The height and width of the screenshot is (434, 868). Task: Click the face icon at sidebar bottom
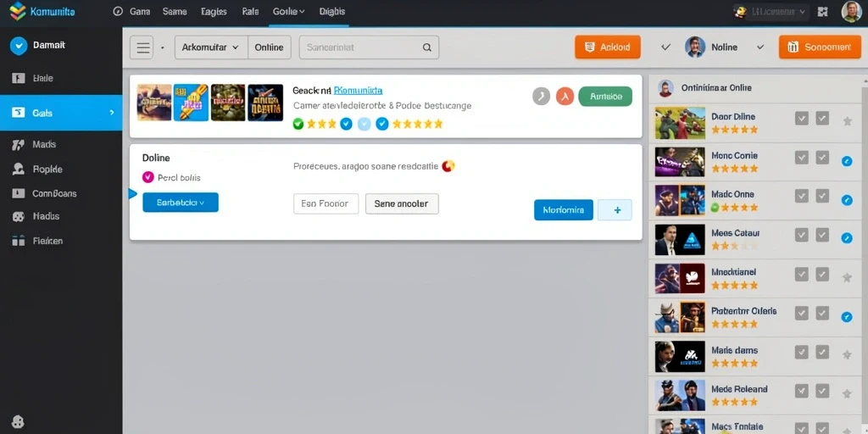[x=18, y=422]
